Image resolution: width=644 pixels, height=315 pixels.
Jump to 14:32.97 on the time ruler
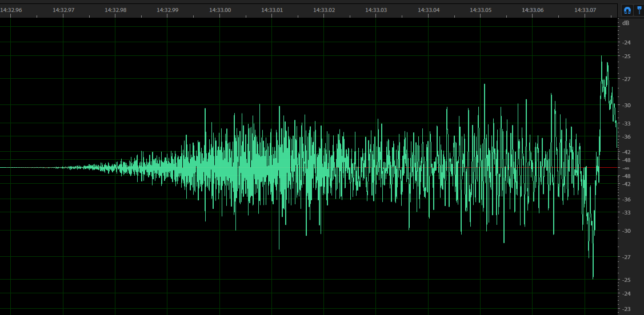click(x=63, y=10)
